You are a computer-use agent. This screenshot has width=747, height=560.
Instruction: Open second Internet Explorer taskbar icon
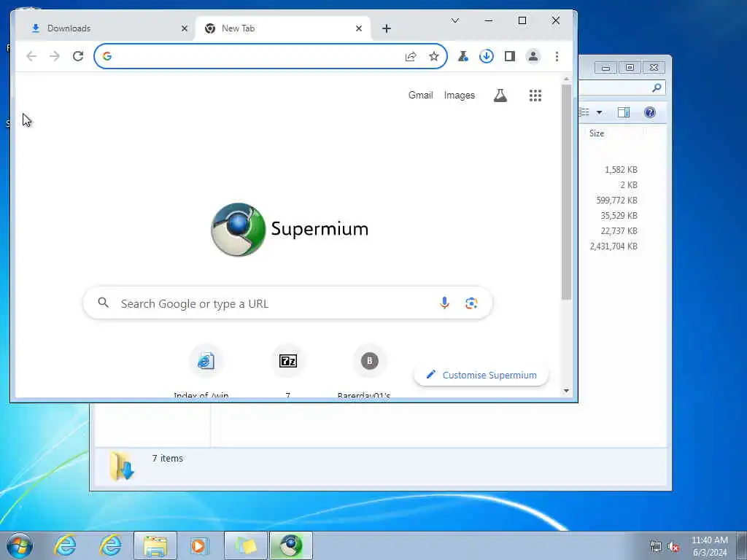pos(110,545)
